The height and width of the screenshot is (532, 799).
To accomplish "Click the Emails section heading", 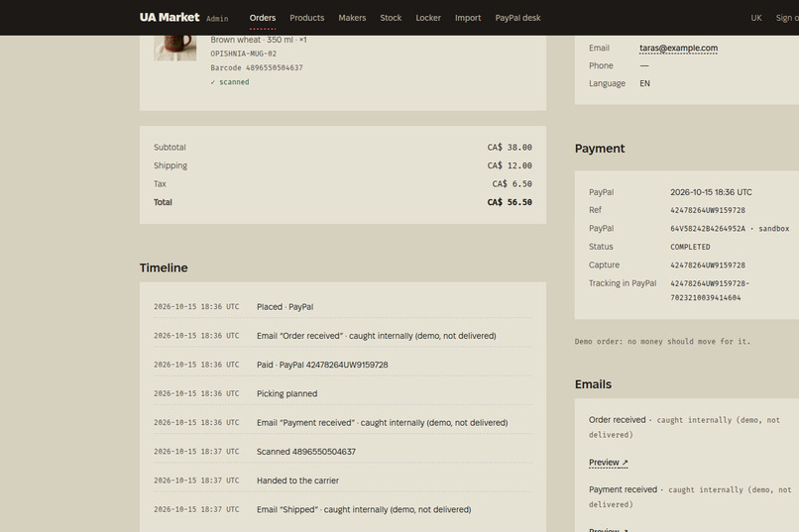I will tap(593, 384).
